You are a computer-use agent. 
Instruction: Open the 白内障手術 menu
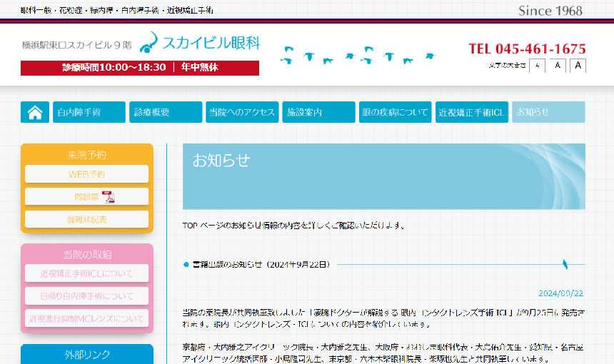coord(89,112)
